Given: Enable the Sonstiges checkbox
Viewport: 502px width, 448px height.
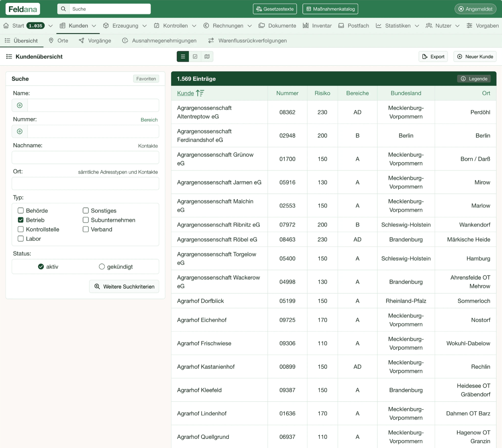Looking at the screenshot, I should point(86,210).
